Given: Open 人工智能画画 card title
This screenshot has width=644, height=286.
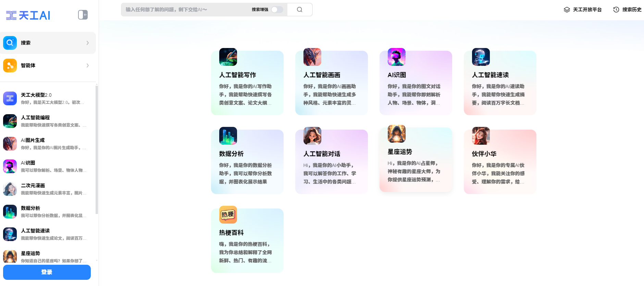Looking at the screenshot, I should (322, 75).
